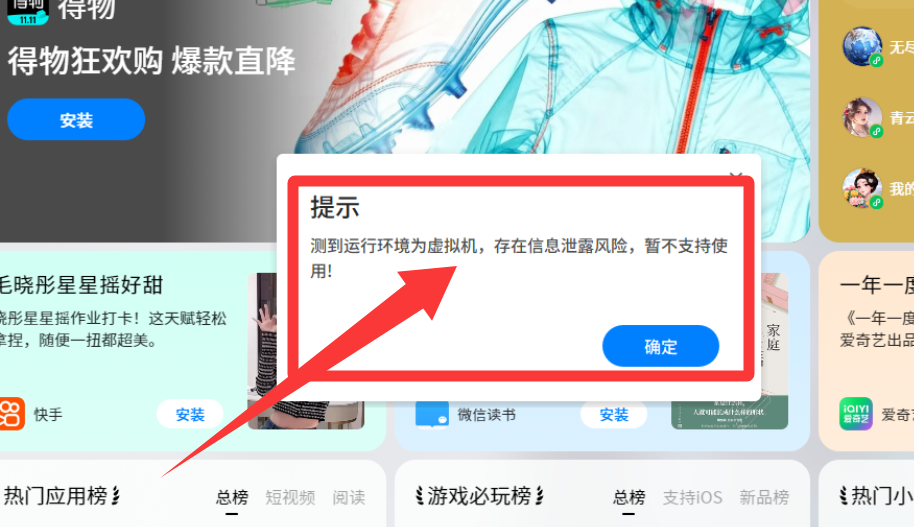Screen dimensions: 914x527
Task: Switch to 总榜 in 热门应用榜
Action: [232, 497]
